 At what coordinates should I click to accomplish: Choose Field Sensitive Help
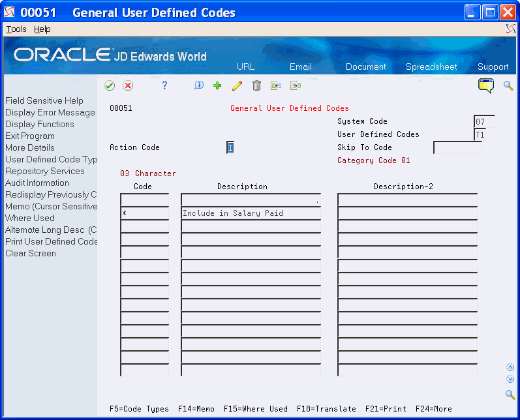pos(44,101)
